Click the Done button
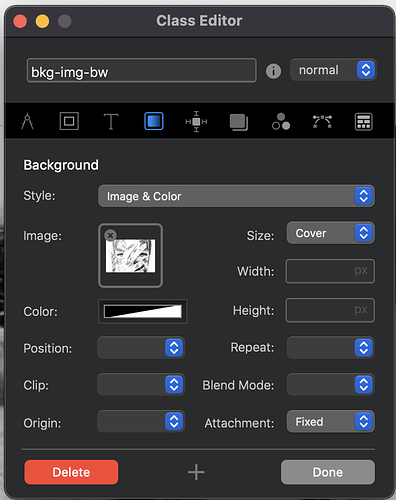Viewport: 396px width, 500px height. (x=328, y=472)
